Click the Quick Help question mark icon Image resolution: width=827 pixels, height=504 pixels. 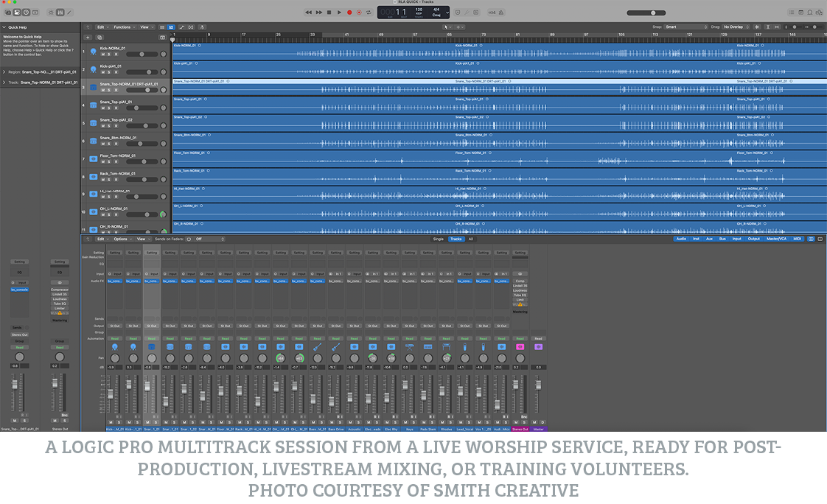pyautogui.click(x=27, y=13)
